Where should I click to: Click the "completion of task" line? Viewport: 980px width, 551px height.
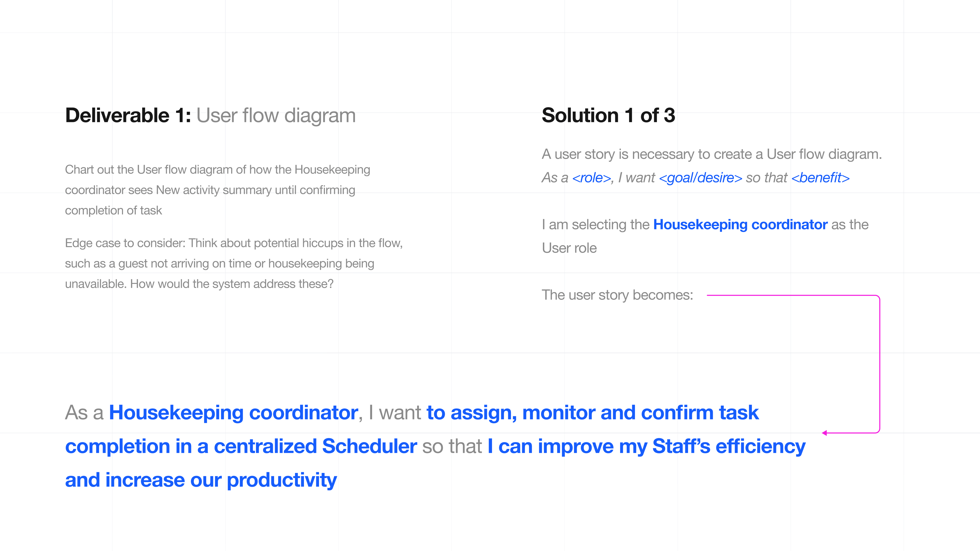[x=113, y=210]
